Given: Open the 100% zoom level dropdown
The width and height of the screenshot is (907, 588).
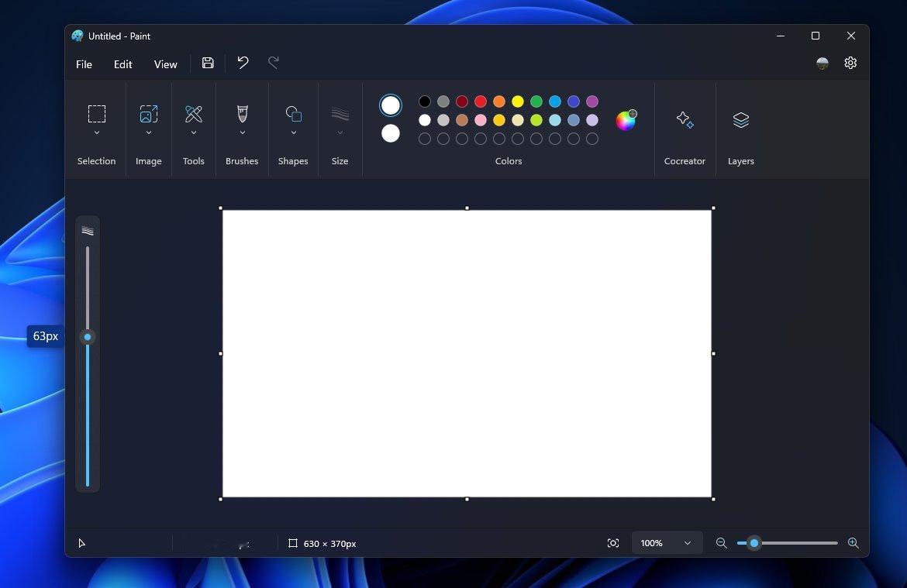Looking at the screenshot, I should (x=667, y=543).
